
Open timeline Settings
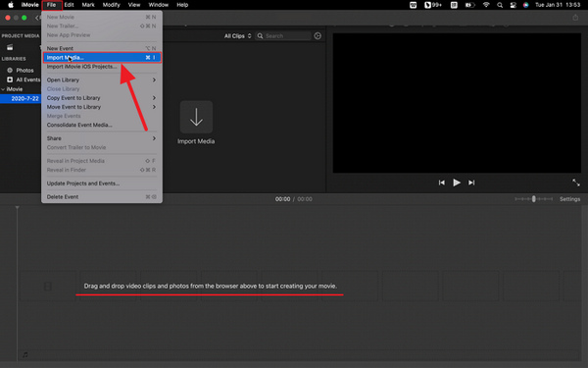569,199
